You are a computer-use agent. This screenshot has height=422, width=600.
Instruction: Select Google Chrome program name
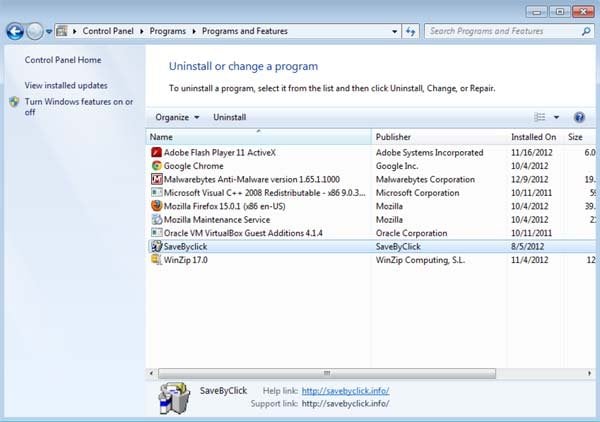point(194,166)
